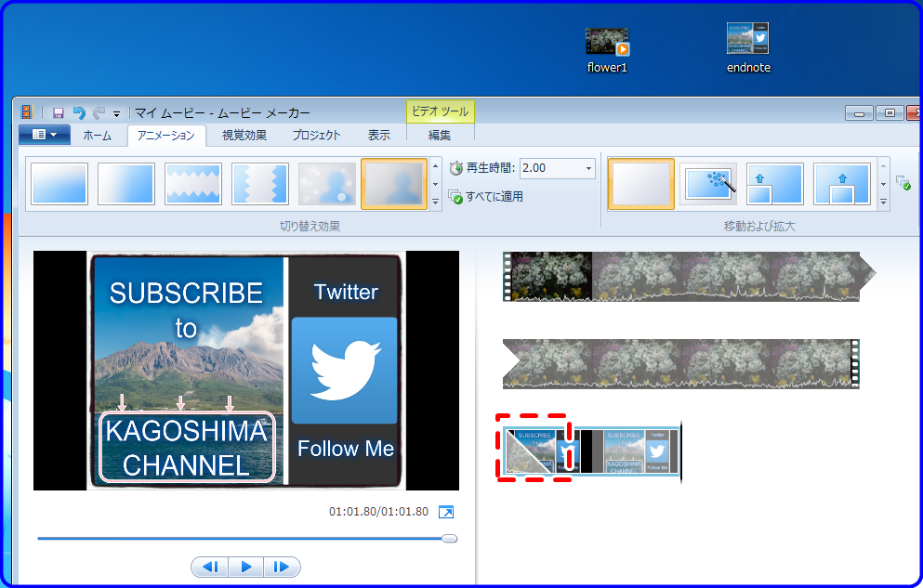Click the playhead line after endnote clip

click(681, 451)
